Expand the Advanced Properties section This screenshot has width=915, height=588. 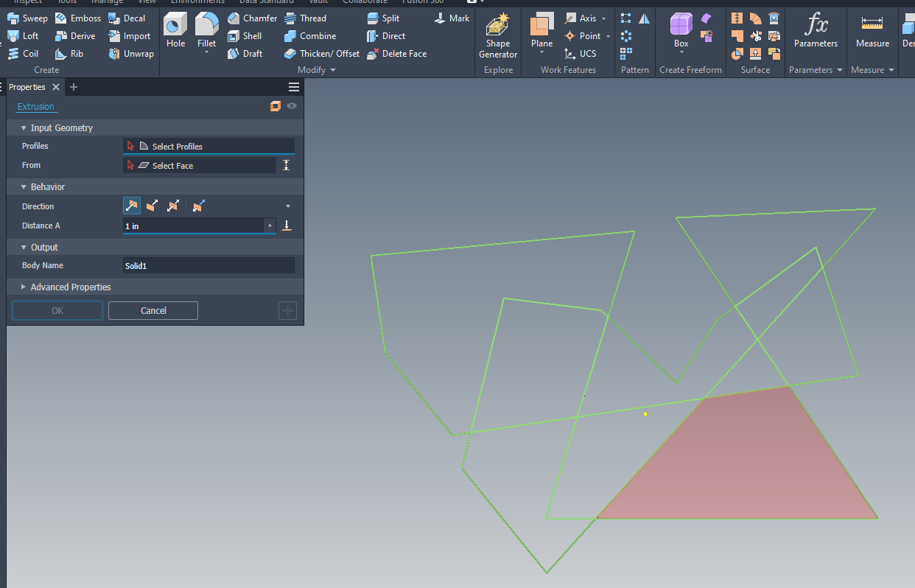(x=70, y=287)
